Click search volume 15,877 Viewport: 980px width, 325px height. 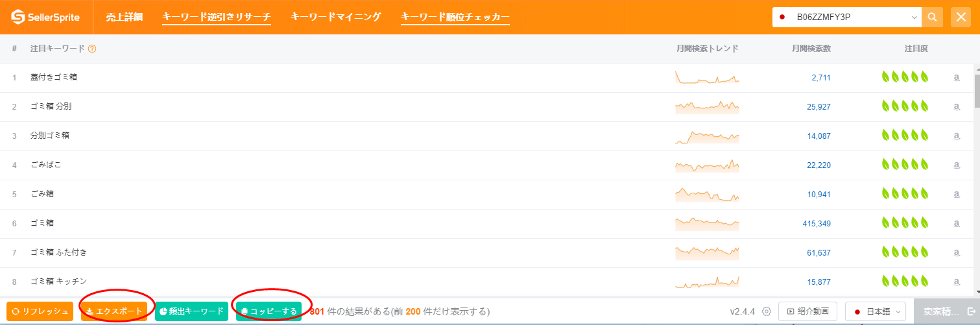(x=819, y=282)
